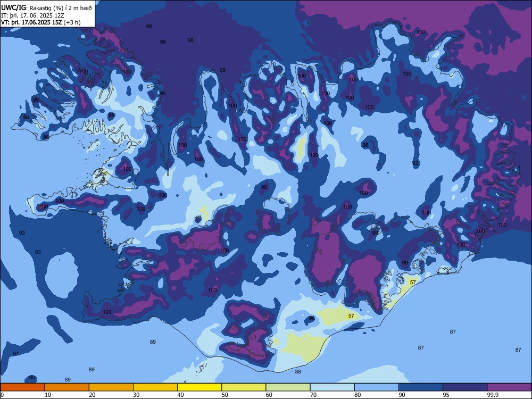
Task: Click the "20" legend scale label
Action: click(92, 395)
